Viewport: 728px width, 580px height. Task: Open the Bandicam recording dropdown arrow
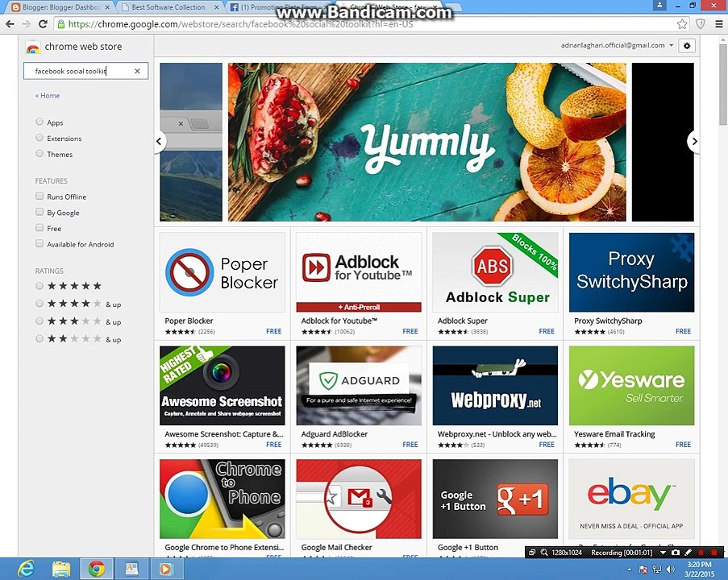[663, 552]
